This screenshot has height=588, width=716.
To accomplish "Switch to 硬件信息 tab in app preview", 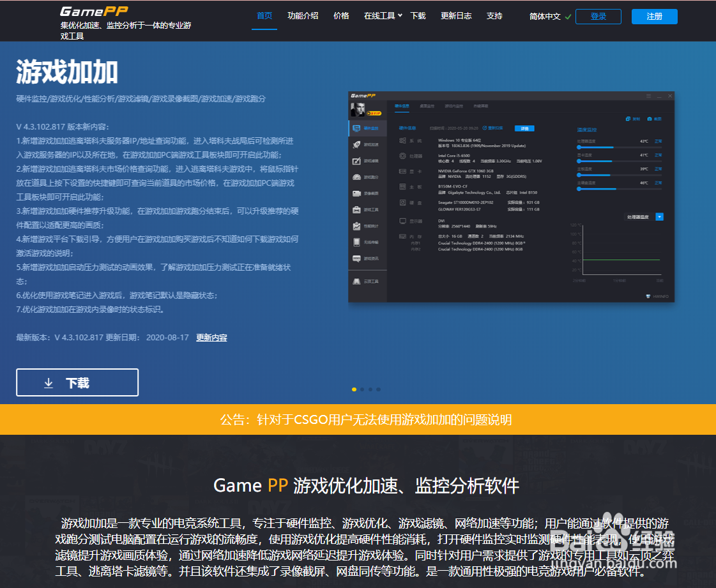I will (402, 106).
